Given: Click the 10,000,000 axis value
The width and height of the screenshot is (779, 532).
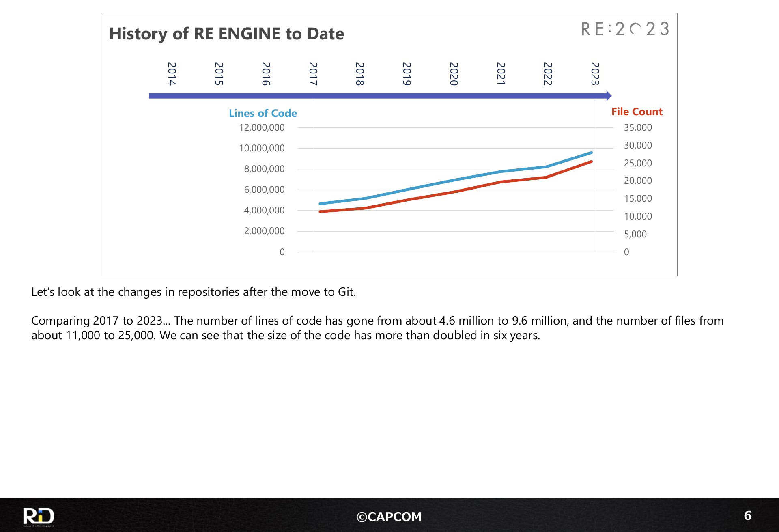Looking at the screenshot, I should 262,148.
